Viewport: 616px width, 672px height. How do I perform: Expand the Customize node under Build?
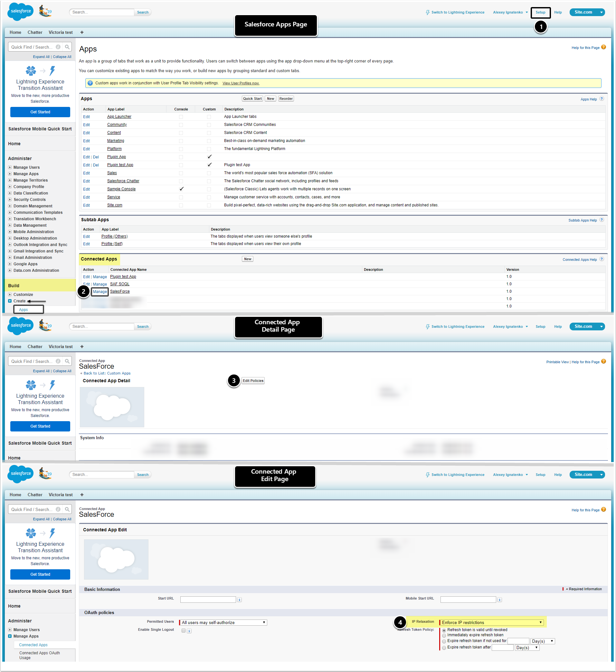[x=10, y=295]
